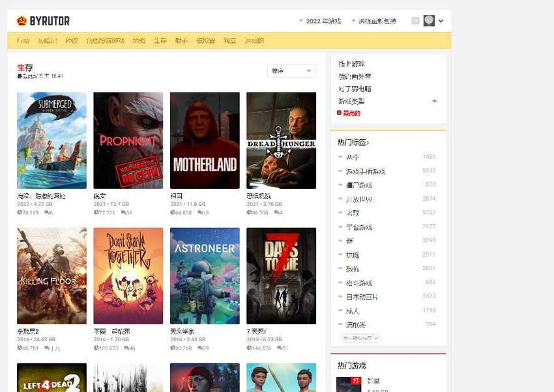
Task: Click the views icon under the Astroneer cover
Action: click(173, 348)
